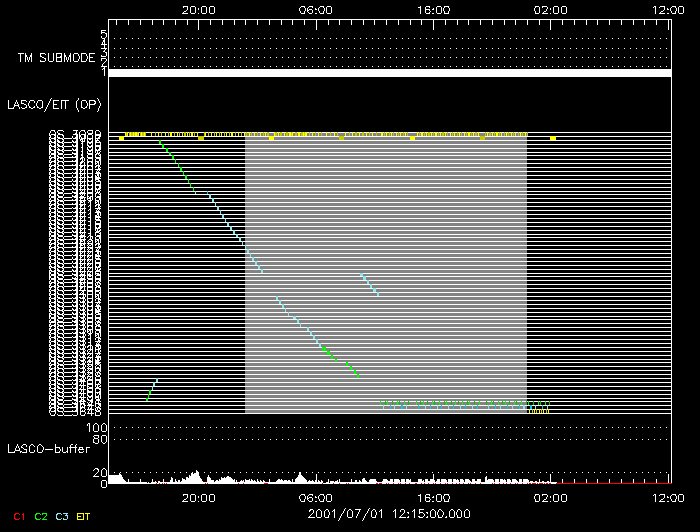
Task: Click the 06:00 label on the top axis
Action: tap(316, 10)
